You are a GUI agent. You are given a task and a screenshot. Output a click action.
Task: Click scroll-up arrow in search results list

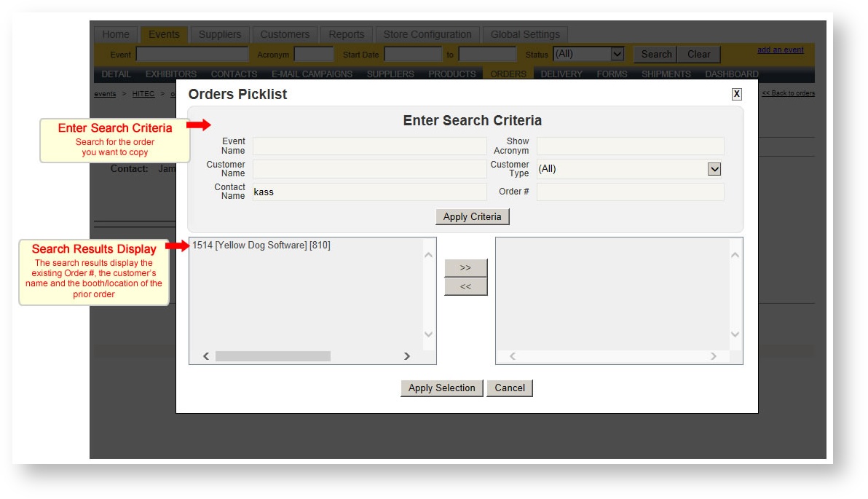(x=428, y=256)
